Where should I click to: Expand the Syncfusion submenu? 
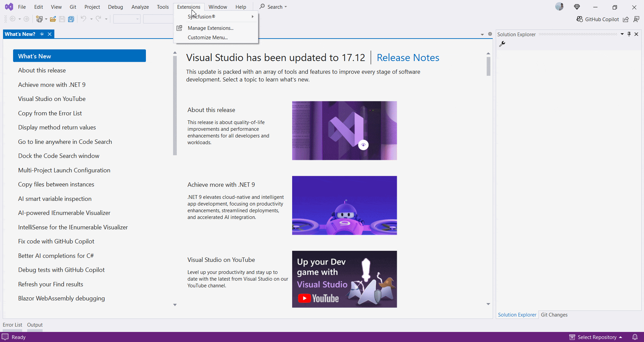click(x=216, y=16)
